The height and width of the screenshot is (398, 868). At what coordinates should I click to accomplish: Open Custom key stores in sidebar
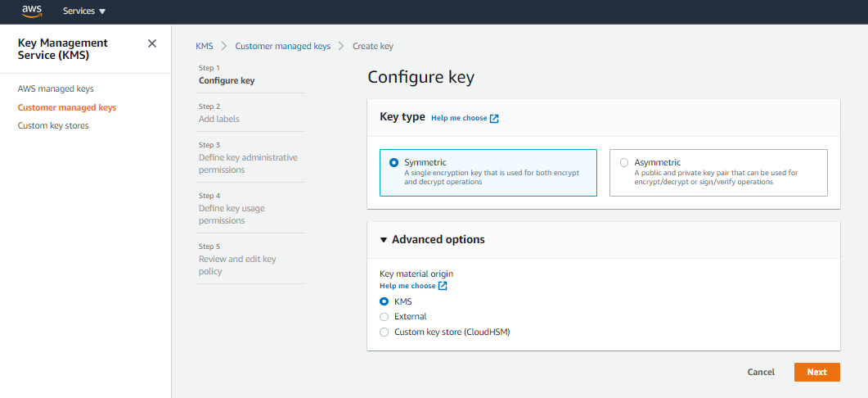(x=53, y=126)
